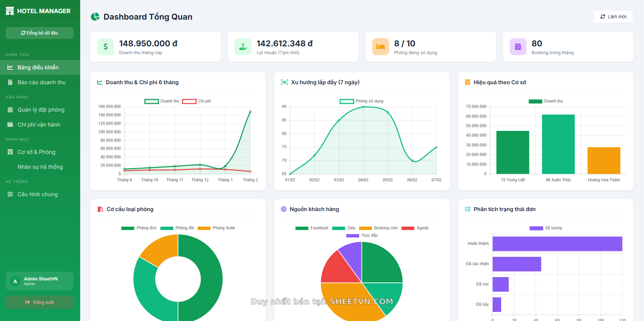Open the Admin SheetVN profile card

point(39,281)
